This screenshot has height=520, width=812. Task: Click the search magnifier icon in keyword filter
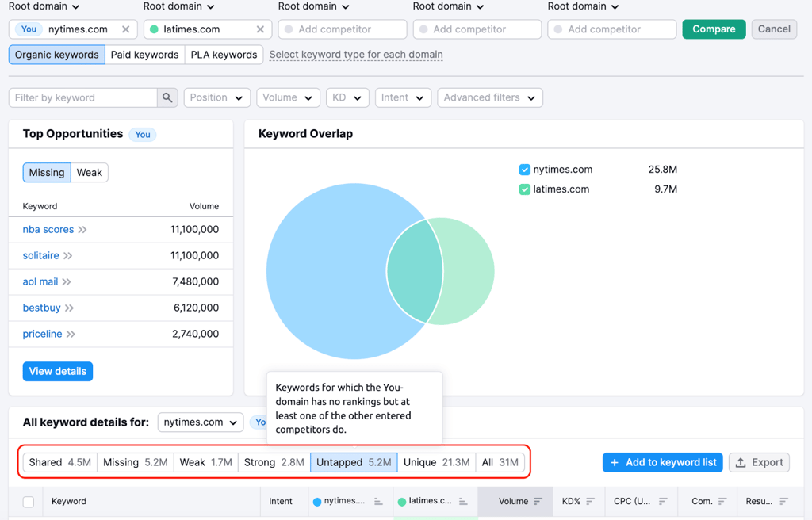tap(167, 97)
